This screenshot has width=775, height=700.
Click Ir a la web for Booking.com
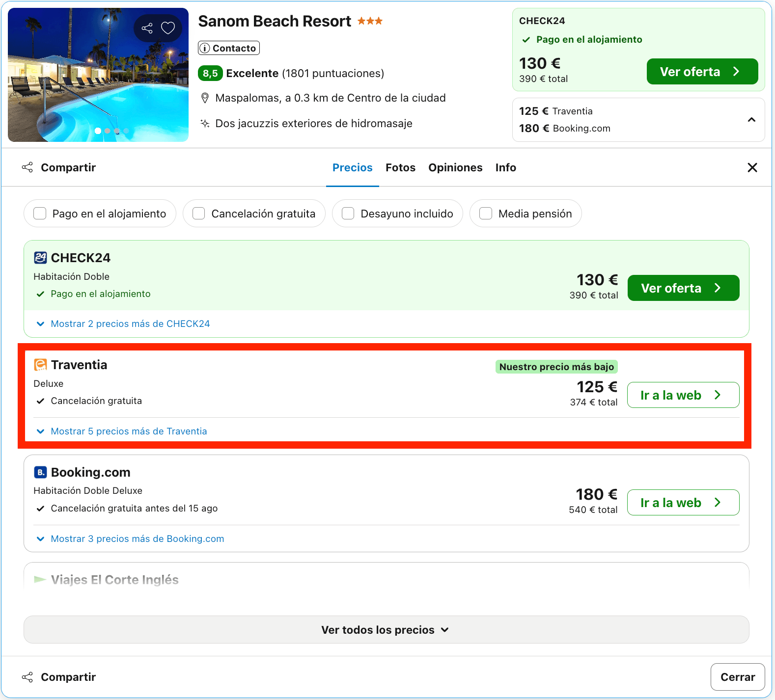684,503
